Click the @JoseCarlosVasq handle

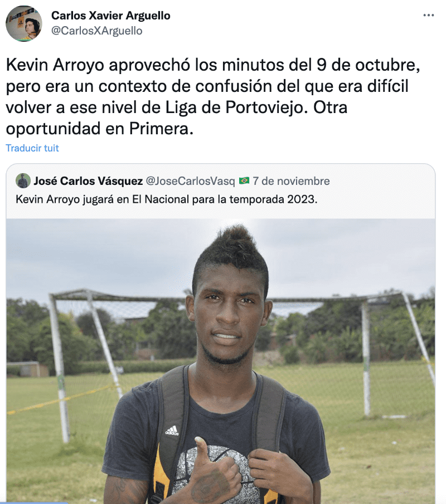[x=191, y=181]
